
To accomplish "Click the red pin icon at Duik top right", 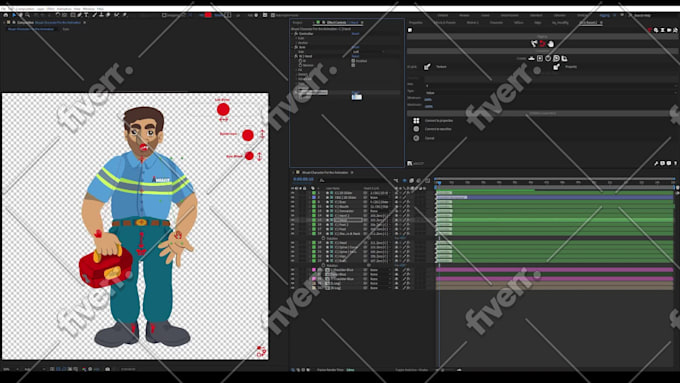I will (x=649, y=30).
